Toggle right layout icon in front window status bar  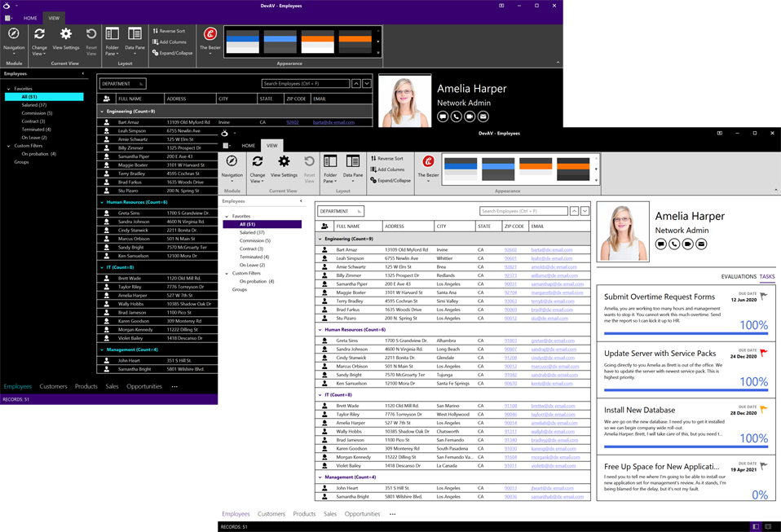point(768,526)
